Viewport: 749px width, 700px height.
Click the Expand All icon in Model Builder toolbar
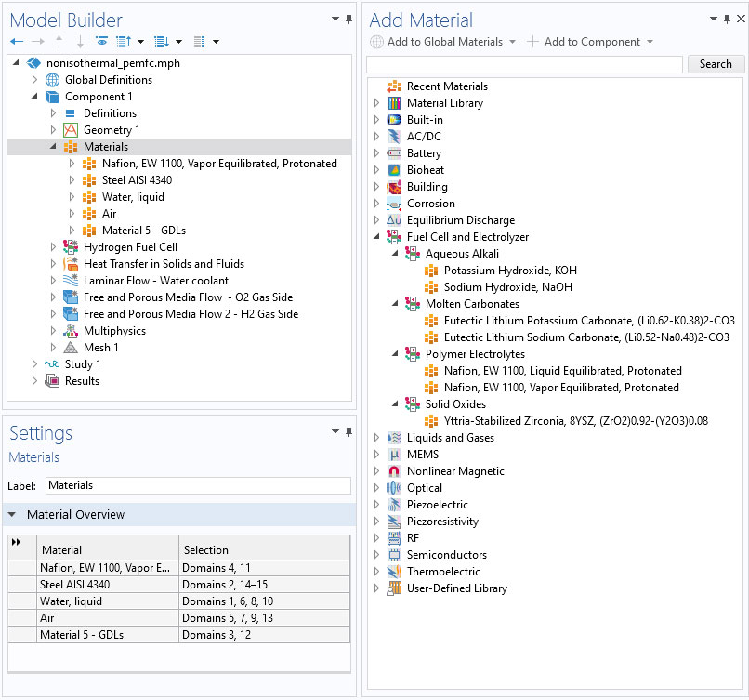(161, 40)
